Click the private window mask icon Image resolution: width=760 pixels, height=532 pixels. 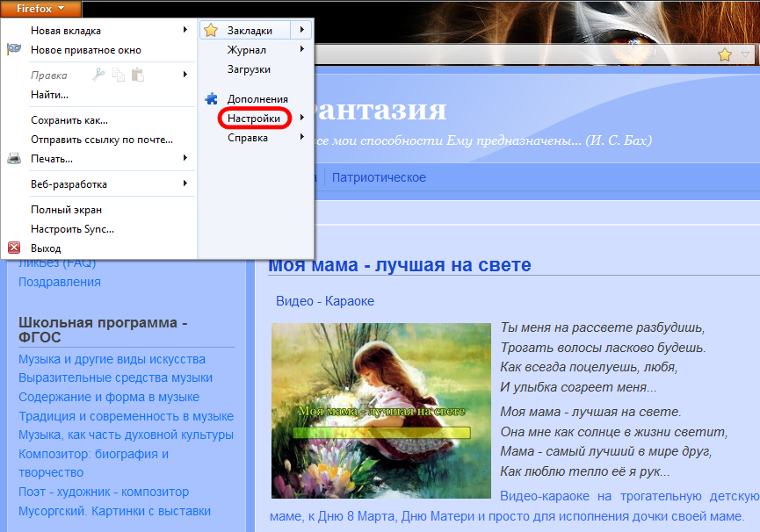tap(14, 50)
